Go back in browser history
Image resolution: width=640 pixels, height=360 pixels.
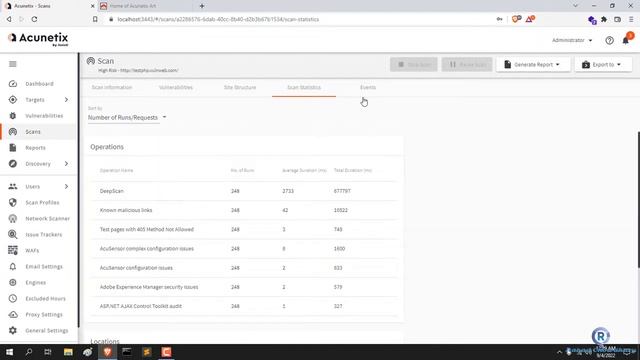point(9,19)
